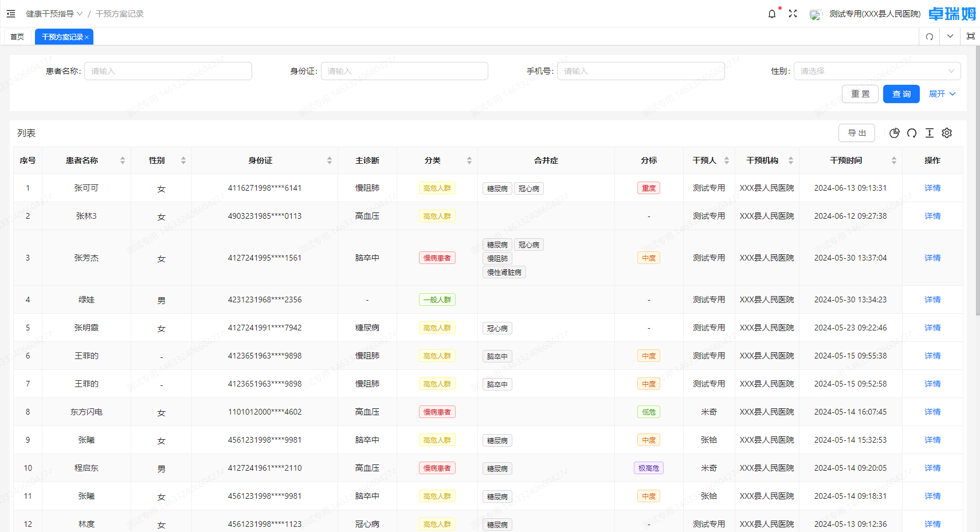The width and height of the screenshot is (980, 532).
Task: Open table statistics pie chart icon
Action: (x=894, y=133)
